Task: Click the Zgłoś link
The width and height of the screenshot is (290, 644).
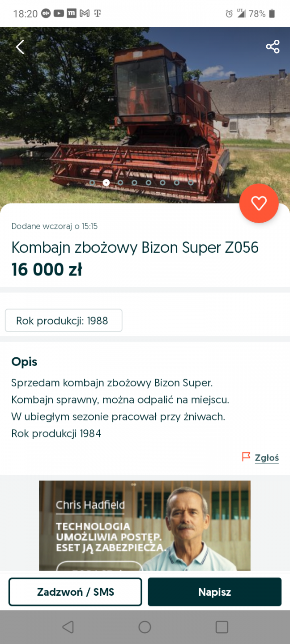Action: (267, 458)
